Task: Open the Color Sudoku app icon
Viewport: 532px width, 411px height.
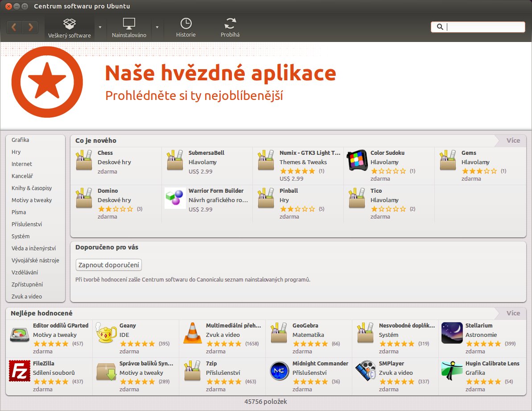Action: (x=357, y=160)
